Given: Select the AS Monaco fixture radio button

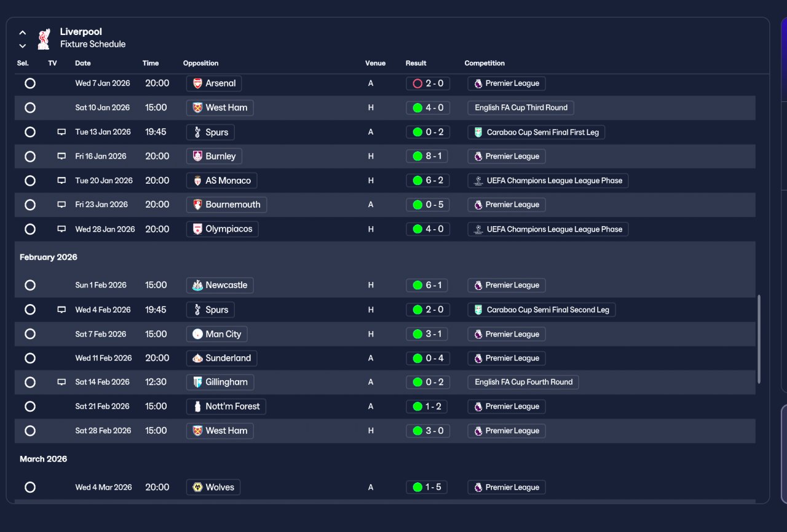Looking at the screenshot, I should pos(30,181).
